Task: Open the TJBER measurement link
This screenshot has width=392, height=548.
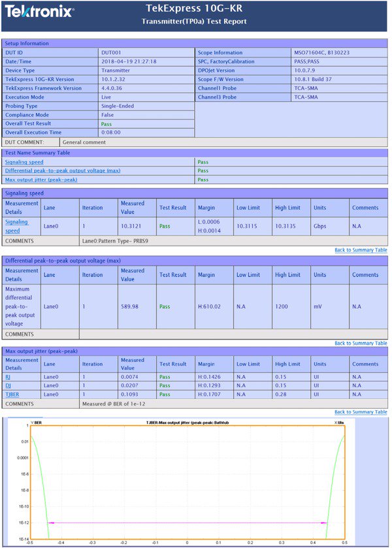Action: [12, 395]
